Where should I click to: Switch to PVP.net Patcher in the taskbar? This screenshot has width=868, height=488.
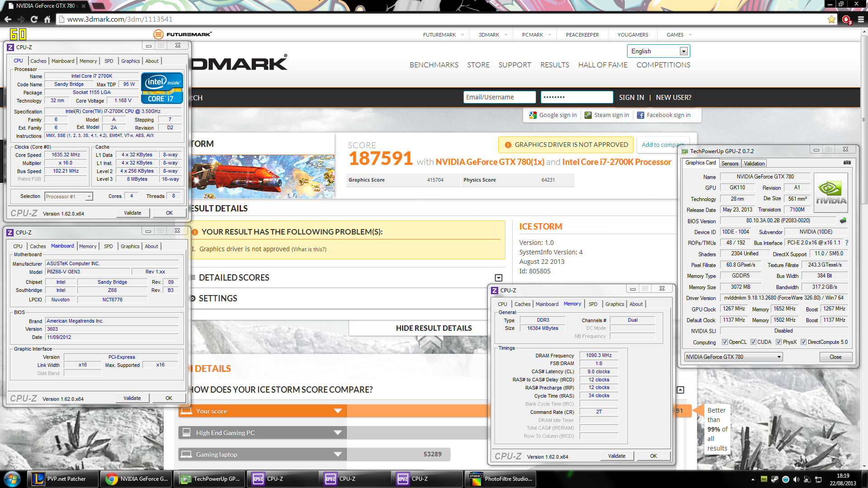[x=63, y=479]
